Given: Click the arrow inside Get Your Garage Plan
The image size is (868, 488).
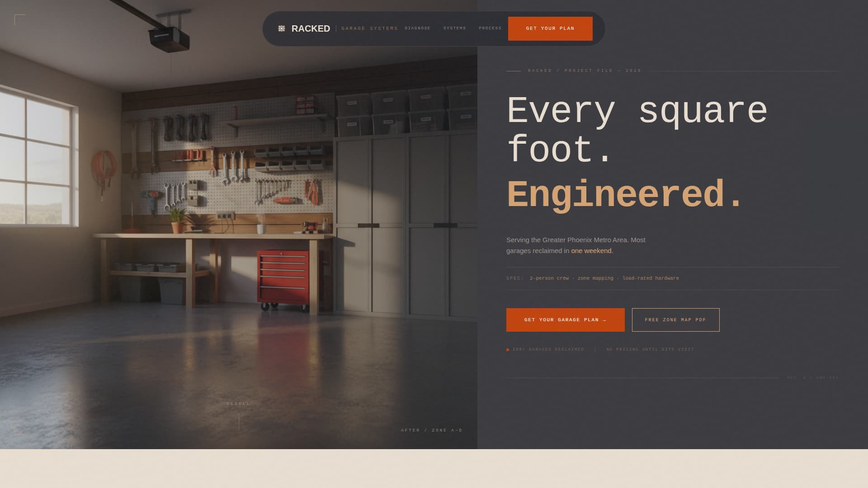Looking at the screenshot, I should pyautogui.click(x=604, y=319).
